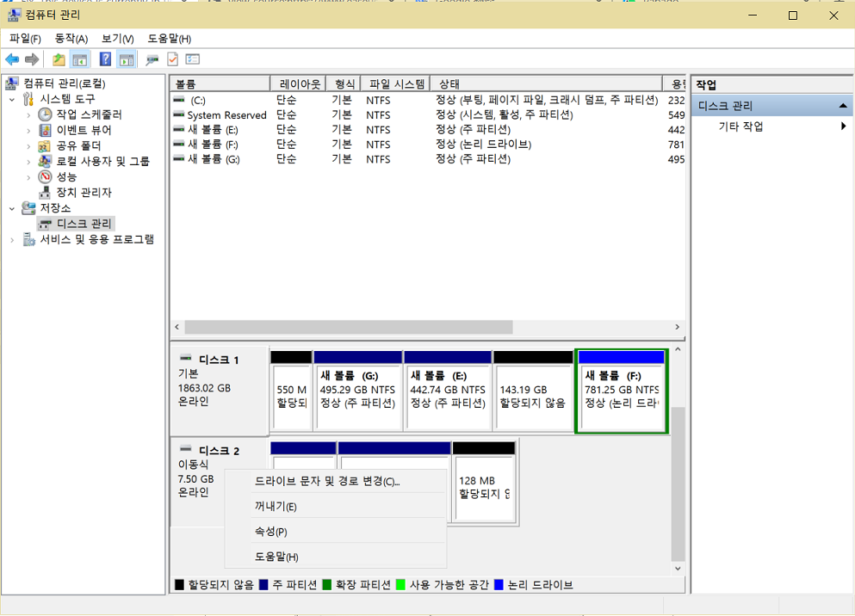Toggle the Show/Hide Console Tree toolbar button
855x616 pixels.
click(80, 59)
